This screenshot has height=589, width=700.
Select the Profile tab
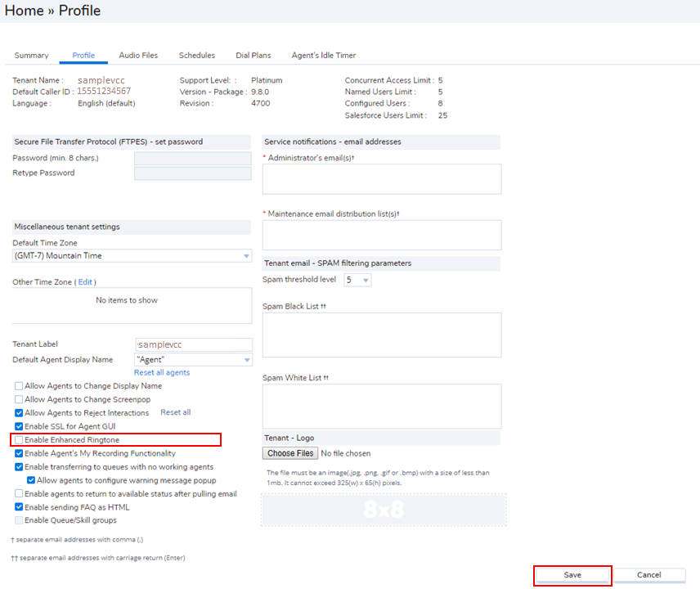[x=83, y=56]
